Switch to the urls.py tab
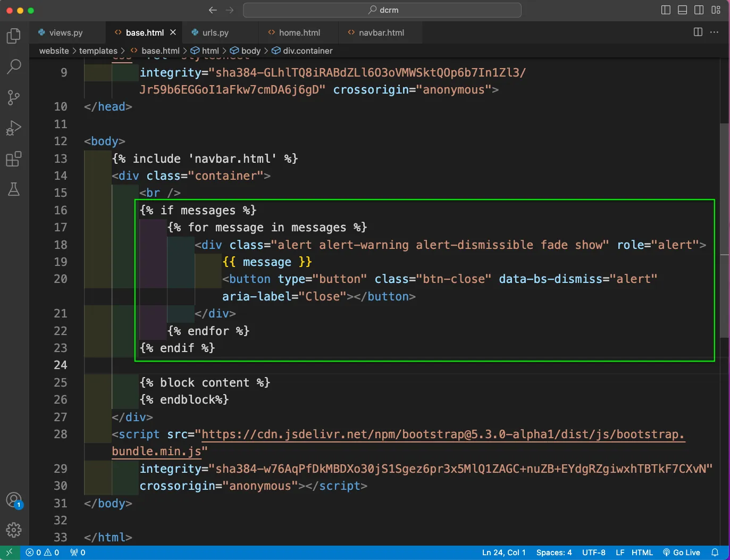 [220, 32]
